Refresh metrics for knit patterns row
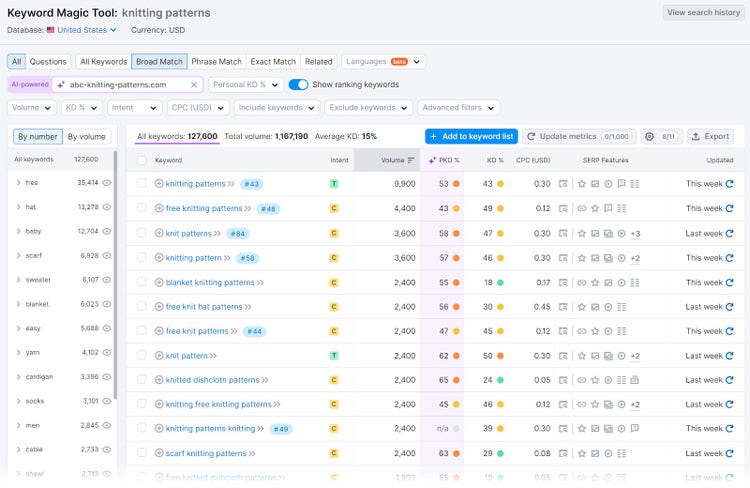This screenshot has height=488, width=750. pyautogui.click(x=729, y=233)
